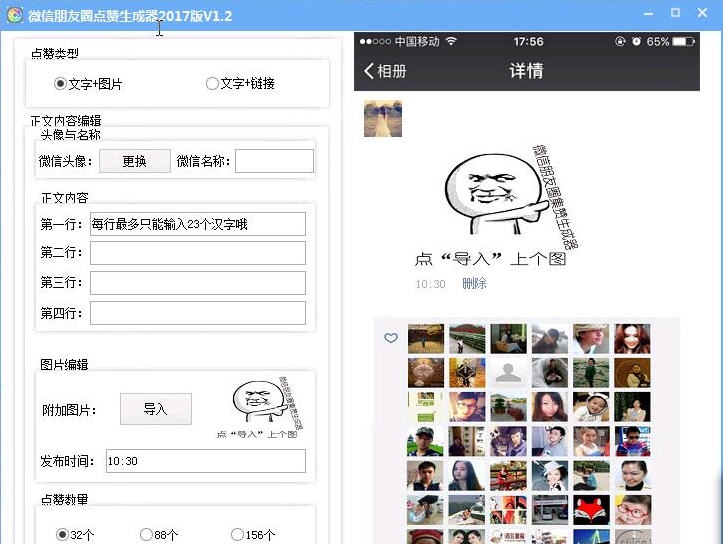This screenshot has height=544, width=723.
Task: Click the 第三行 text input
Action: tap(198, 283)
